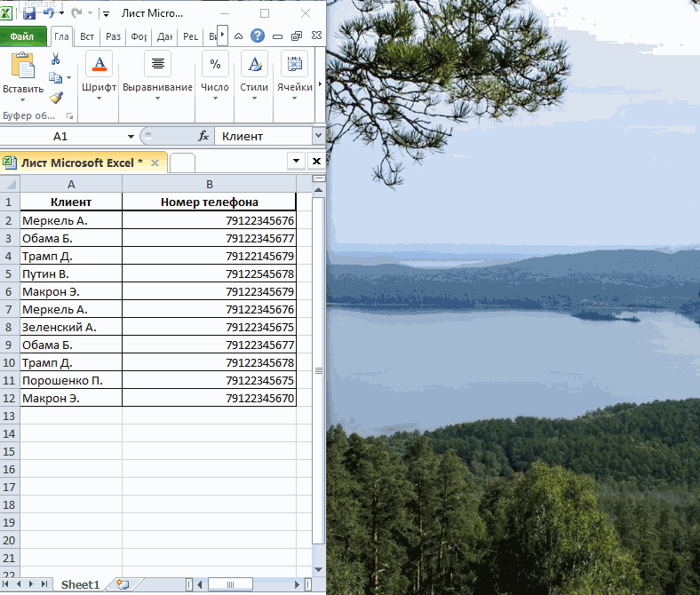Click the phone cell 79122145679

210,257
